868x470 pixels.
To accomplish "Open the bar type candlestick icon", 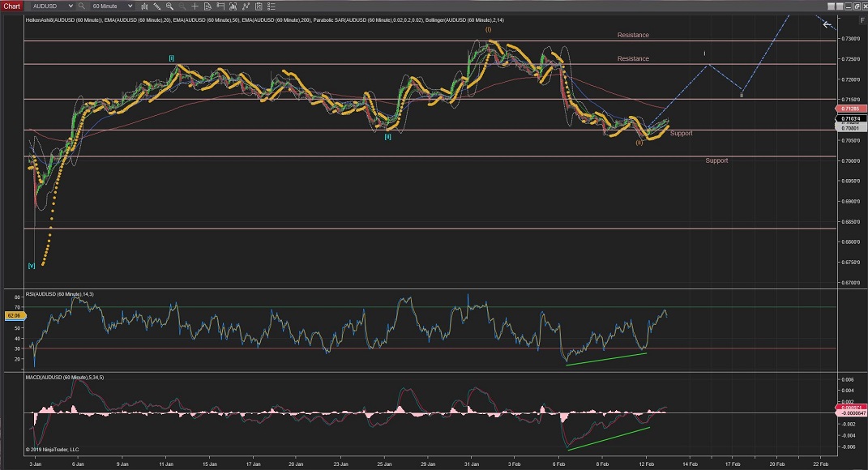I will coord(144,6).
